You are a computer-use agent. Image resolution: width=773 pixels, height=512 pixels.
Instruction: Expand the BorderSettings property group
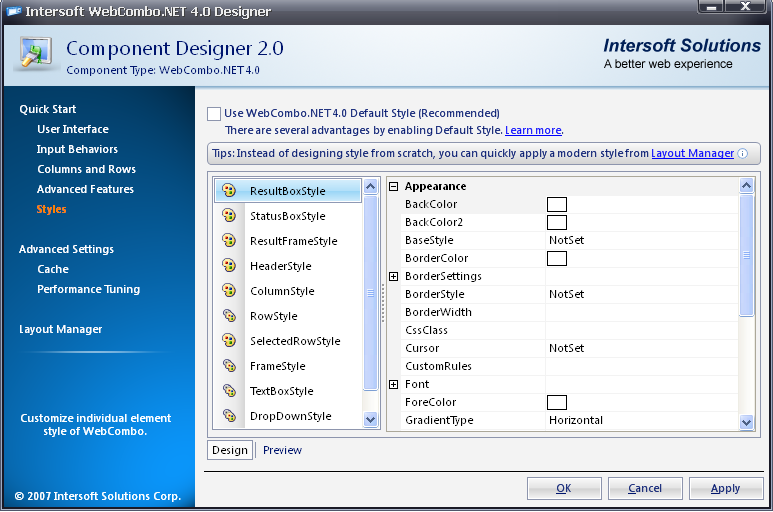point(394,276)
